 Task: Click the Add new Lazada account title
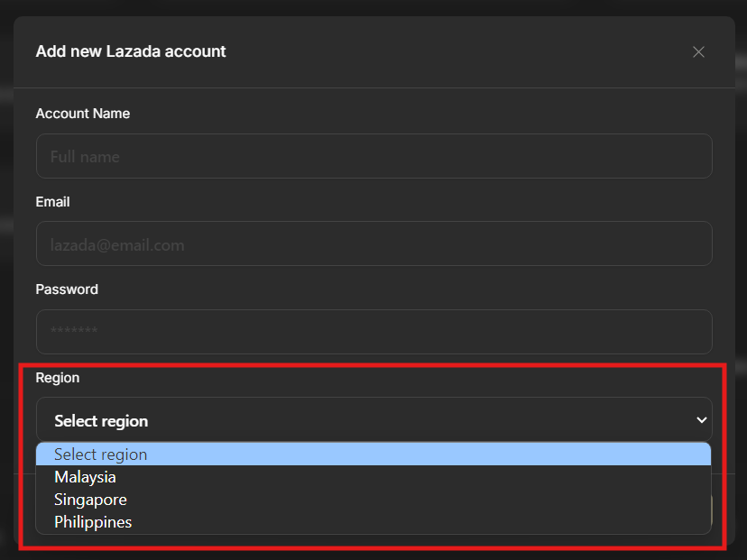tap(131, 51)
